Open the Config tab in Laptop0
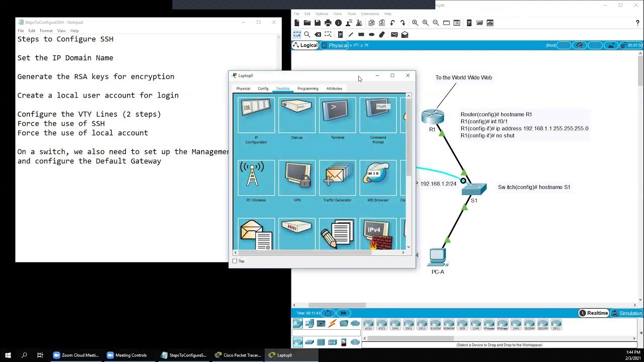644x362 pixels. pos(263,88)
